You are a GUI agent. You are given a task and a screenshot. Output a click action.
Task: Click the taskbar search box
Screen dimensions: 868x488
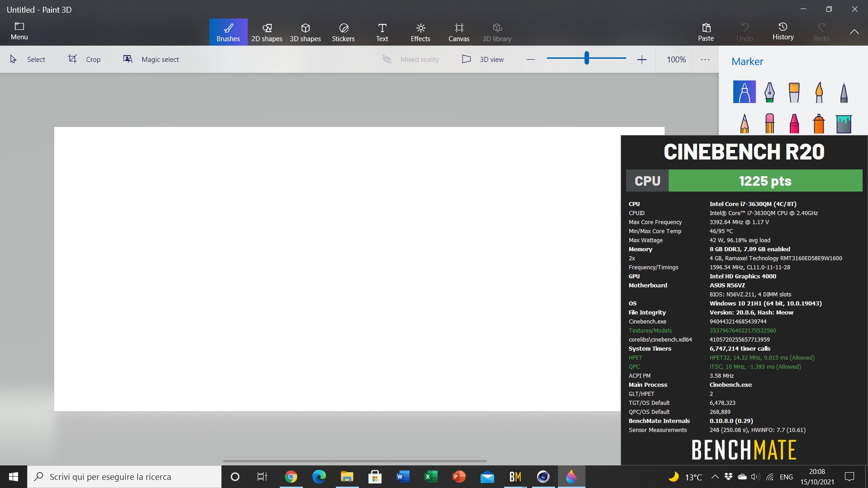[x=124, y=477]
